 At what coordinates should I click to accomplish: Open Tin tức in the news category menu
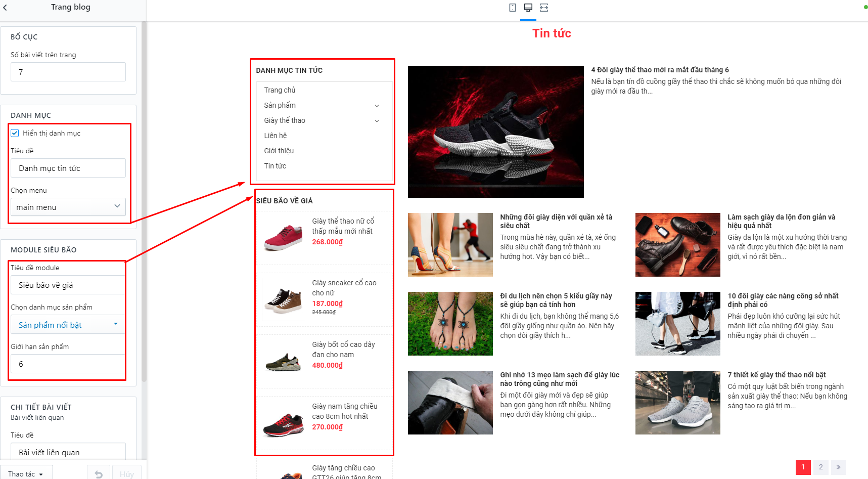(275, 166)
